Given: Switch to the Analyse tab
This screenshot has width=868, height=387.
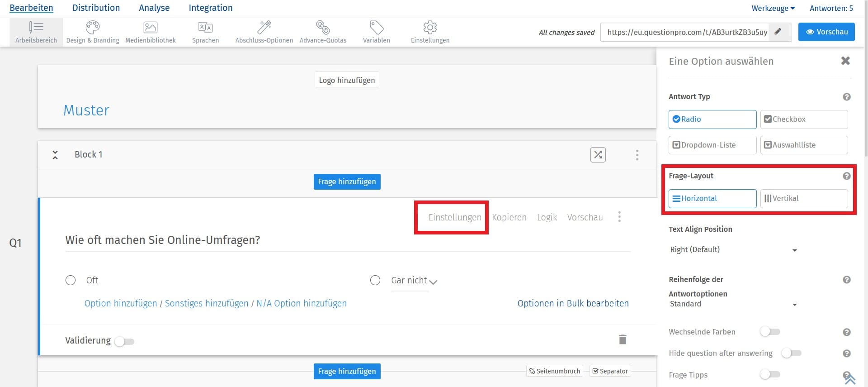Looking at the screenshot, I should pos(154,8).
